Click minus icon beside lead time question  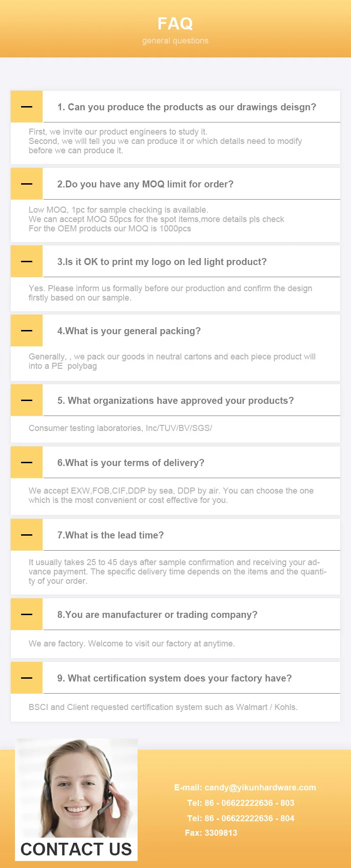tap(27, 535)
